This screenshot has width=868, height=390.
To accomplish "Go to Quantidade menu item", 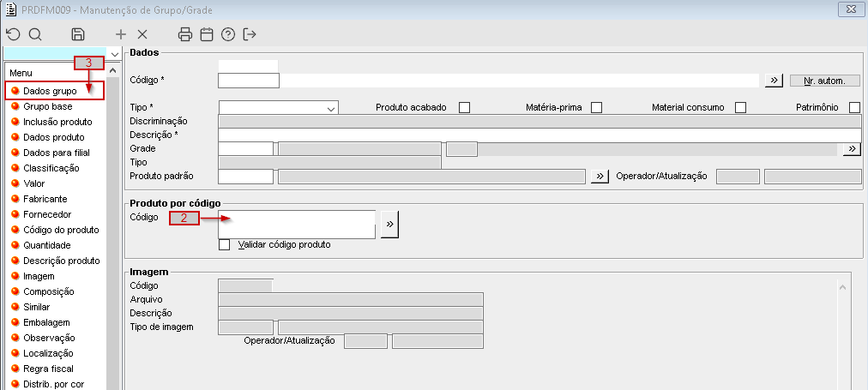I will [x=46, y=246].
